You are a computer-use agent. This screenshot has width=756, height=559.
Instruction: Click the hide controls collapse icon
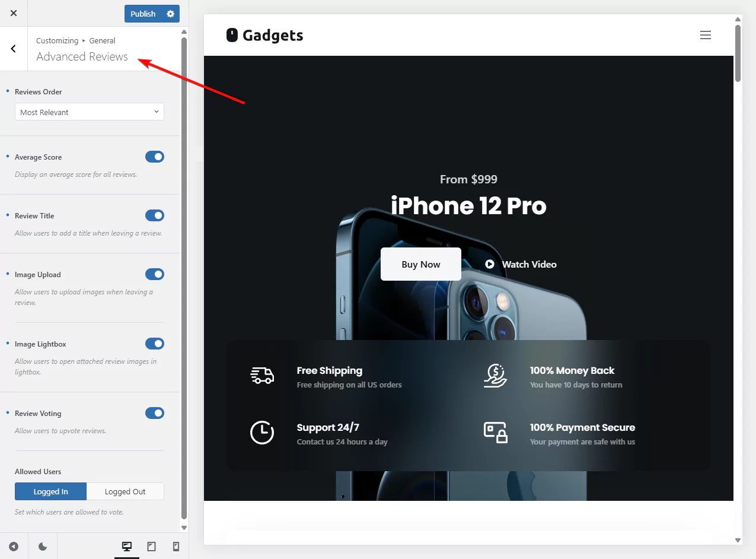pyautogui.click(x=14, y=547)
